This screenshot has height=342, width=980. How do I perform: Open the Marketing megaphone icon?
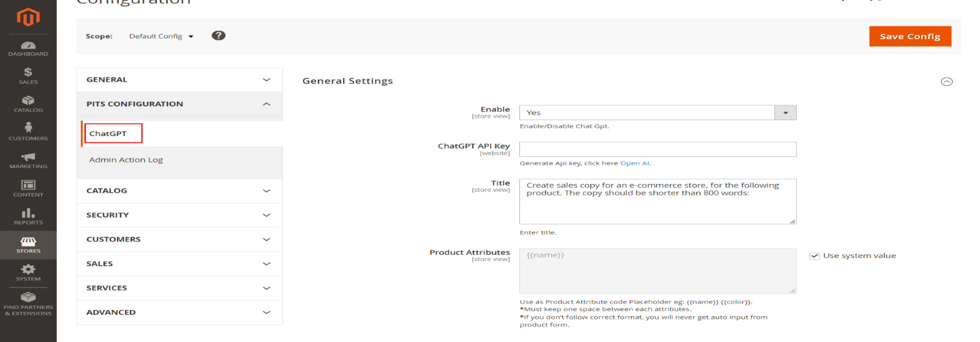click(x=28, y=161)
